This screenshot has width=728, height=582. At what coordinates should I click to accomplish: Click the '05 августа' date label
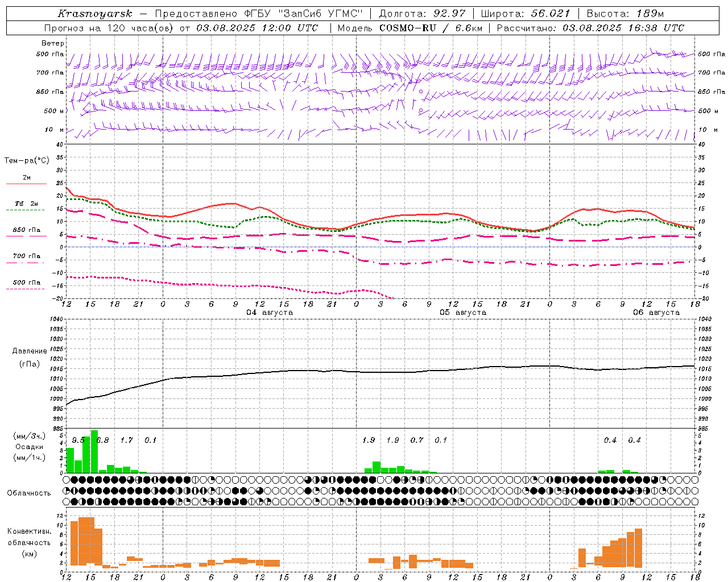[463, 313]
